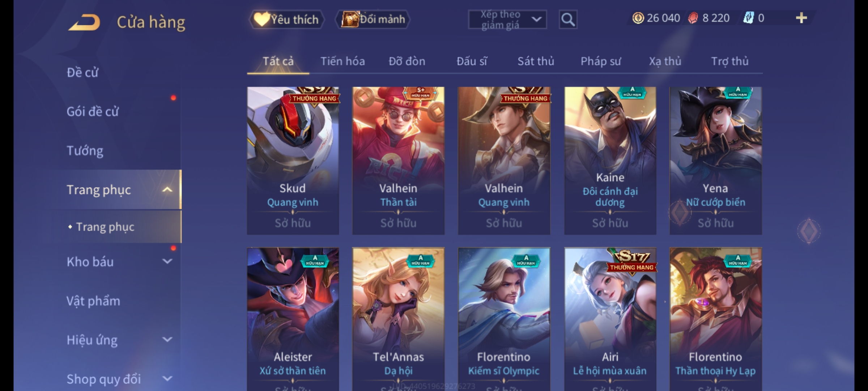
Task: Tap the gold coin currency icon
Action: [x=638, y=18]
